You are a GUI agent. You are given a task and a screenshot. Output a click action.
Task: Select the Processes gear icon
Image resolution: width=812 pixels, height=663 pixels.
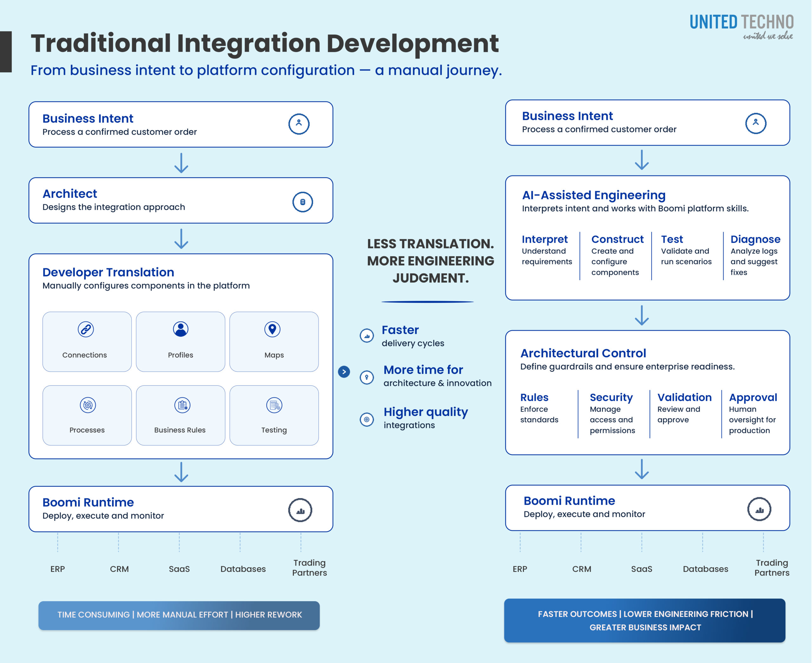point(88,405)
